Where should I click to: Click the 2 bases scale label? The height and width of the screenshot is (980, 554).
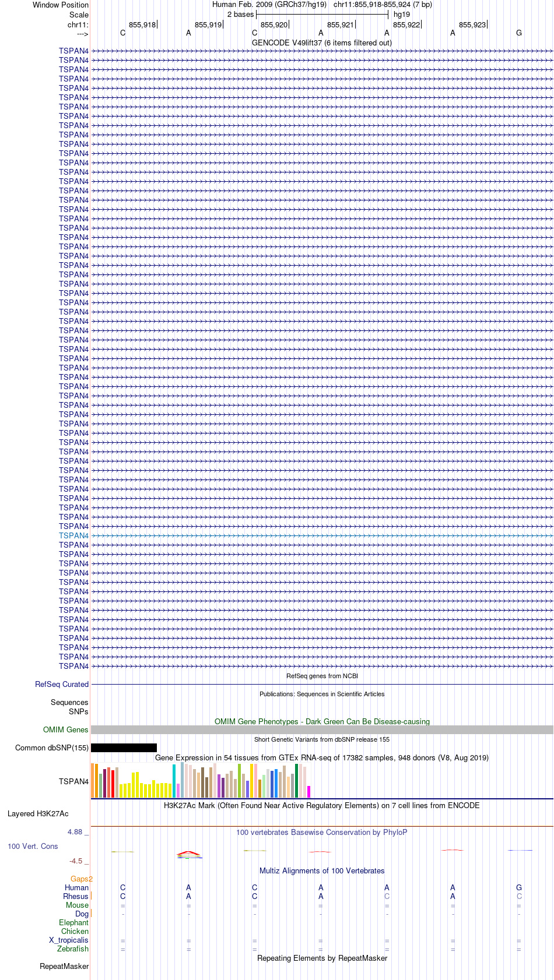(241, 14)
